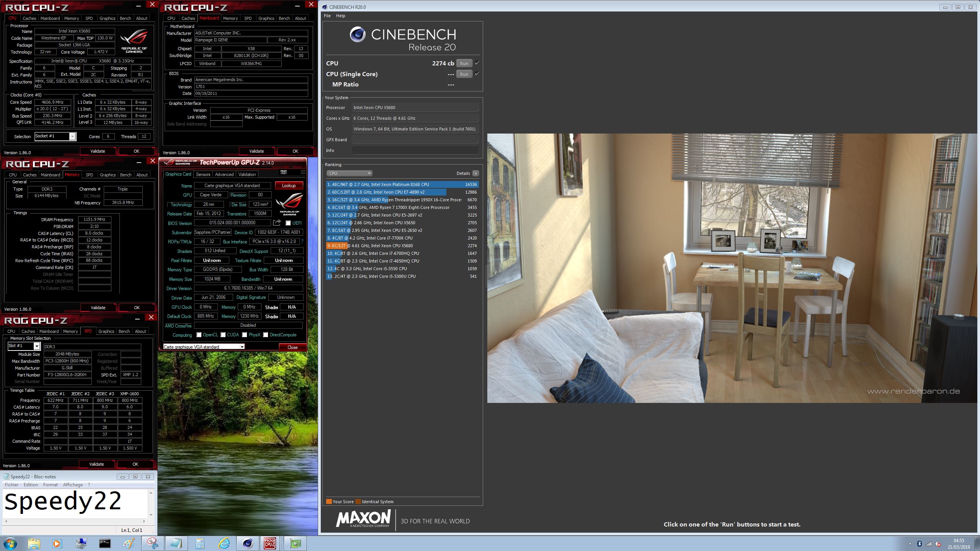Open the Socket #1 selection dropdown
Screen dimensions: 980x551
[56, 136]
